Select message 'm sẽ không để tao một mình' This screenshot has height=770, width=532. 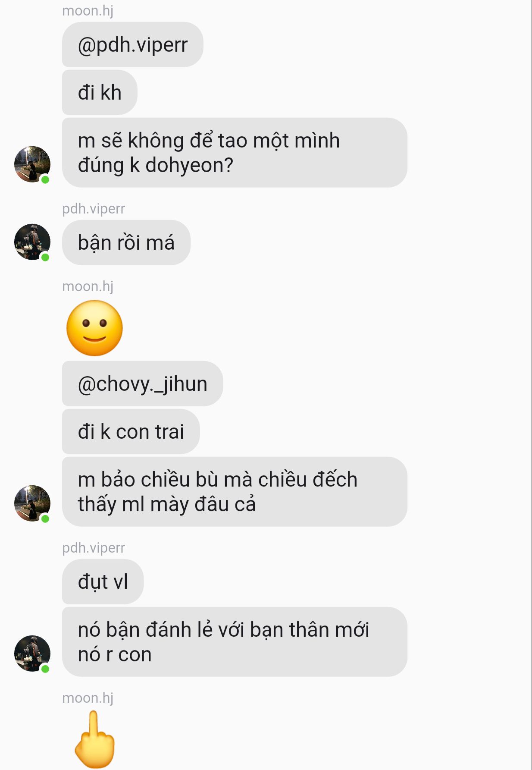click(235, 153)
